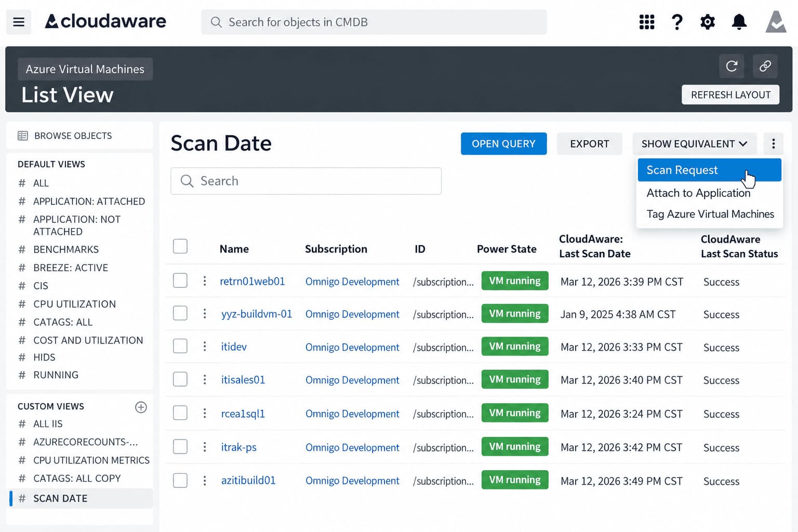Open row menu for yyz-buildvm-01

[x=205, y=314]
